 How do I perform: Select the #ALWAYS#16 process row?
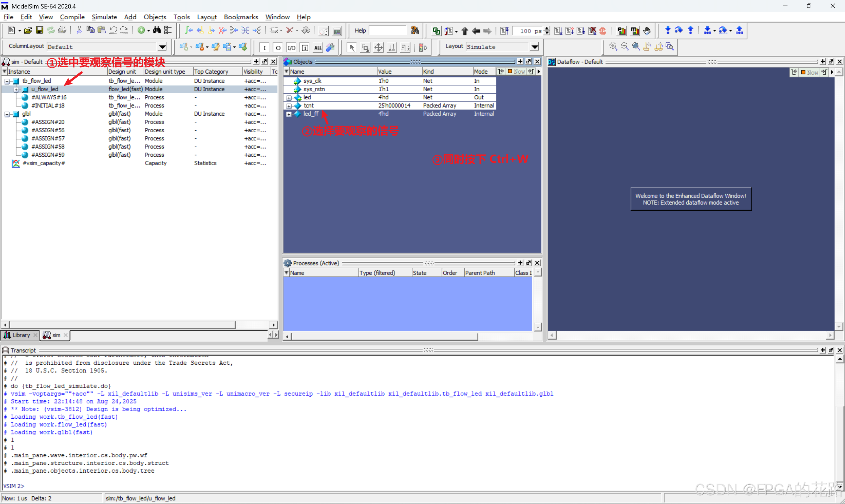(139, 97)
